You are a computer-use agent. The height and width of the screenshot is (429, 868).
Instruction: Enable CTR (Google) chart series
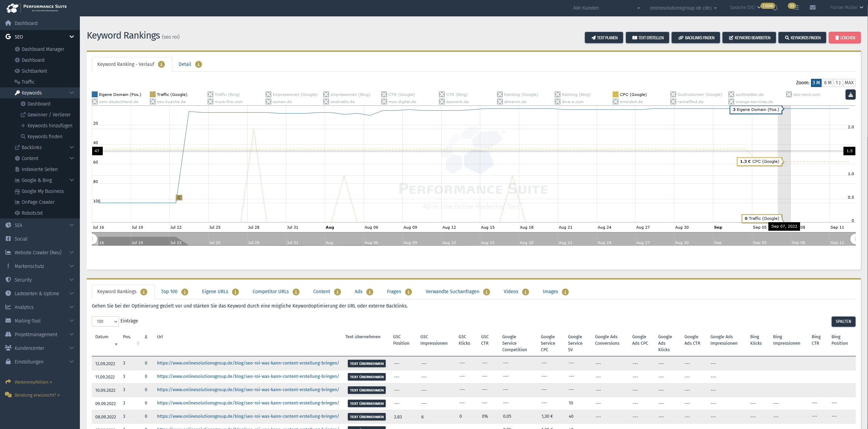pos(398,95)
